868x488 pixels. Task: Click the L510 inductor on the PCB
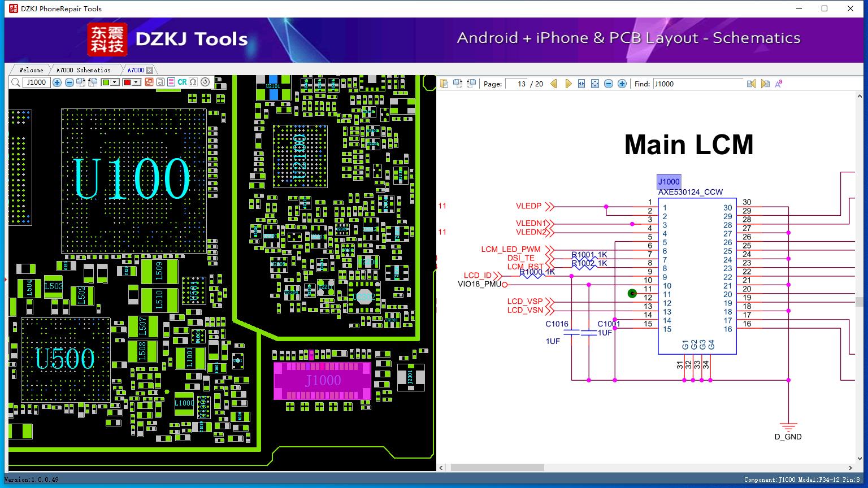tap(159, 300)
